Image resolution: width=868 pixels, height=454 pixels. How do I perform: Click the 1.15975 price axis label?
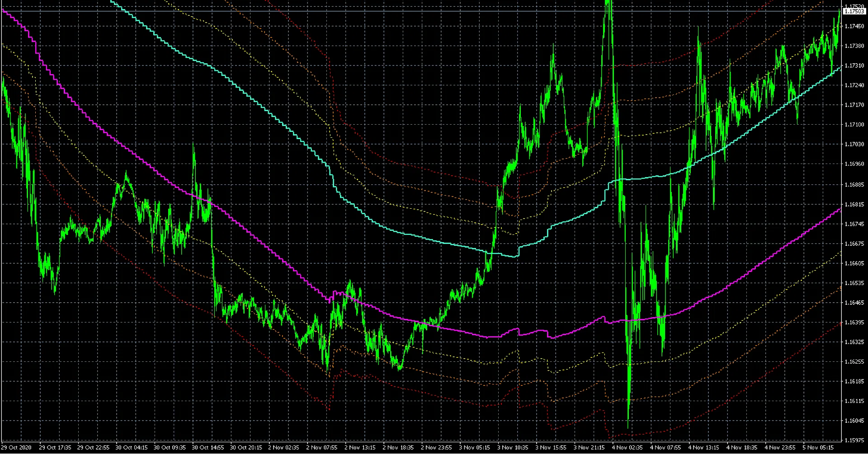(854, 440)
